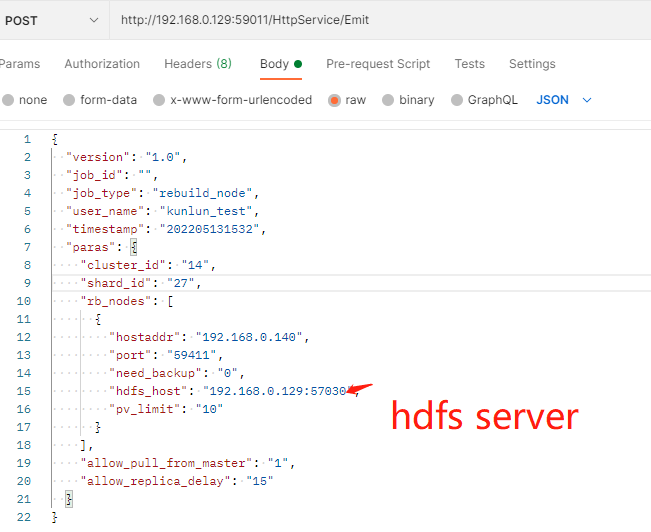Screen dimensions: 651x532
Task: Open the JSON format dropdown
Action: [x=564, y=100]
